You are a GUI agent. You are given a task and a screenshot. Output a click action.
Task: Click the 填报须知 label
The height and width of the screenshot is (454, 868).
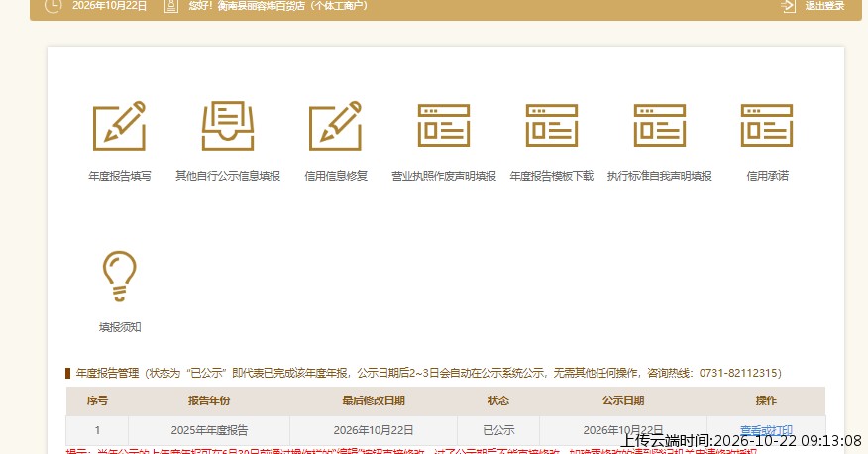click(120, 327)
